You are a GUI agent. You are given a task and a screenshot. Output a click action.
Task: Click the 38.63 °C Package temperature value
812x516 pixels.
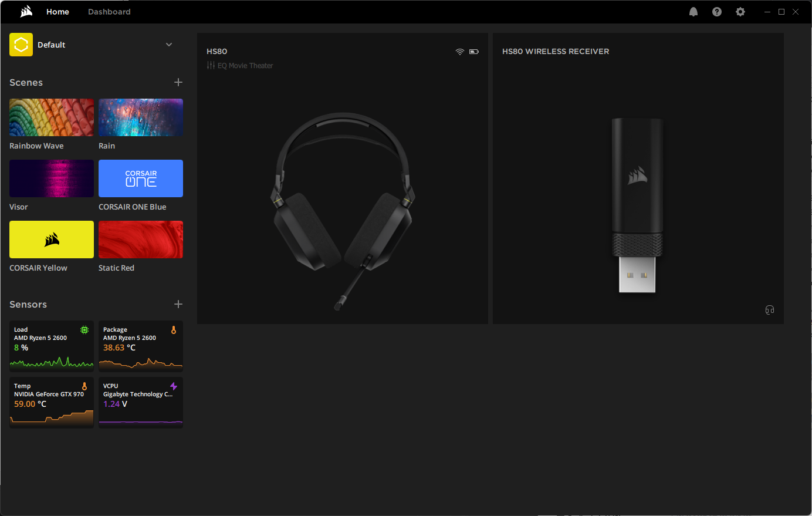click(119, 348)
